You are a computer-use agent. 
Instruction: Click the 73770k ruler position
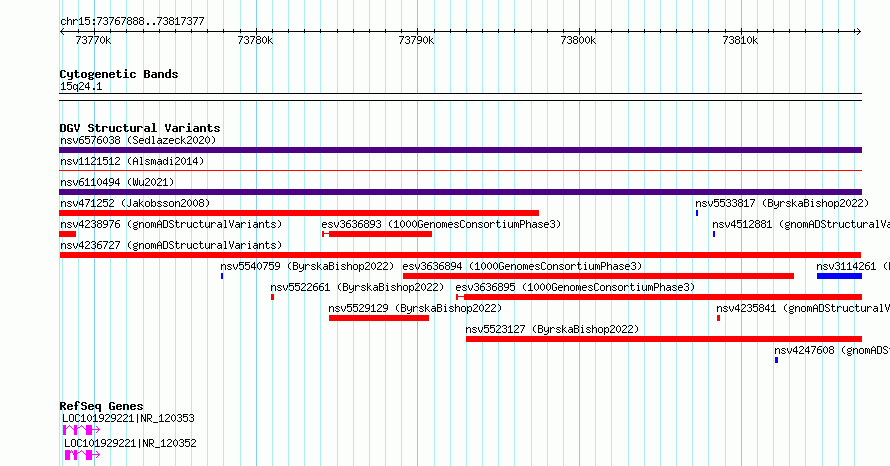pos(94,40)
